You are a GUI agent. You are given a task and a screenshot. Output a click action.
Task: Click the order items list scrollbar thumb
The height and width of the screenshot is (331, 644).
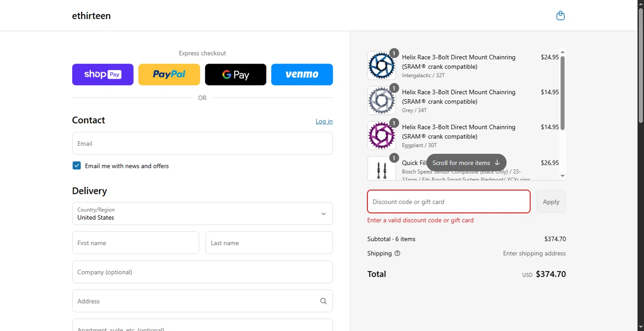point(562,93)
